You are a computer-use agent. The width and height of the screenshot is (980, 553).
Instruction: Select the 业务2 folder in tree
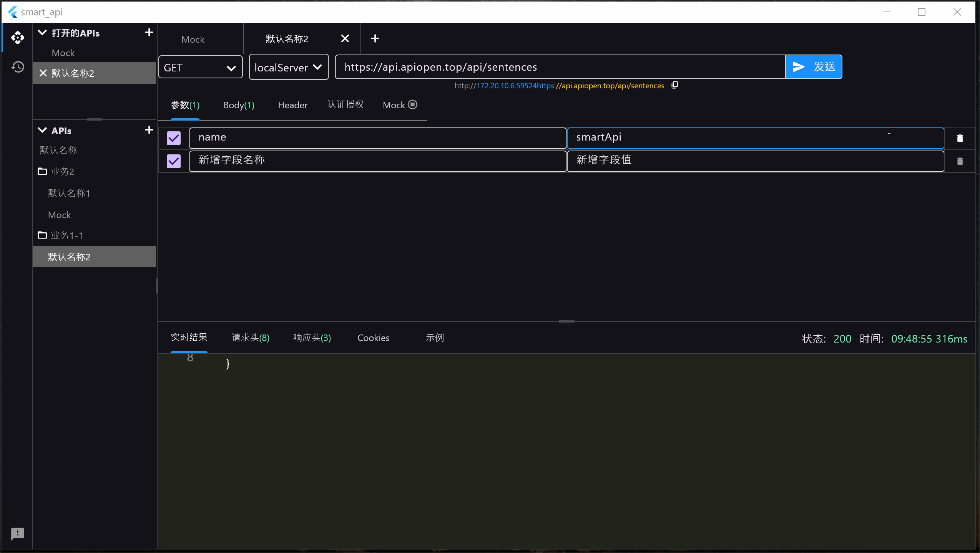point(62,172)
